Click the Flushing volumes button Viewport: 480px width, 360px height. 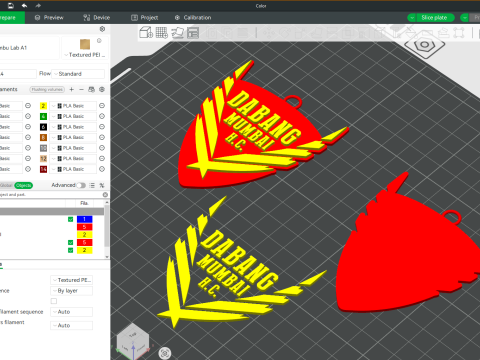click(47, 89)
